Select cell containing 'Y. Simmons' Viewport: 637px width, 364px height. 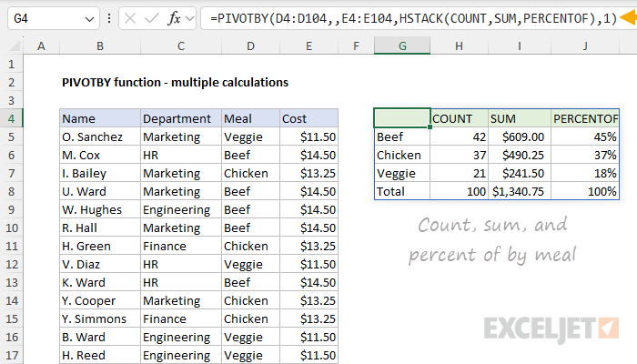[x=100, y=318]
